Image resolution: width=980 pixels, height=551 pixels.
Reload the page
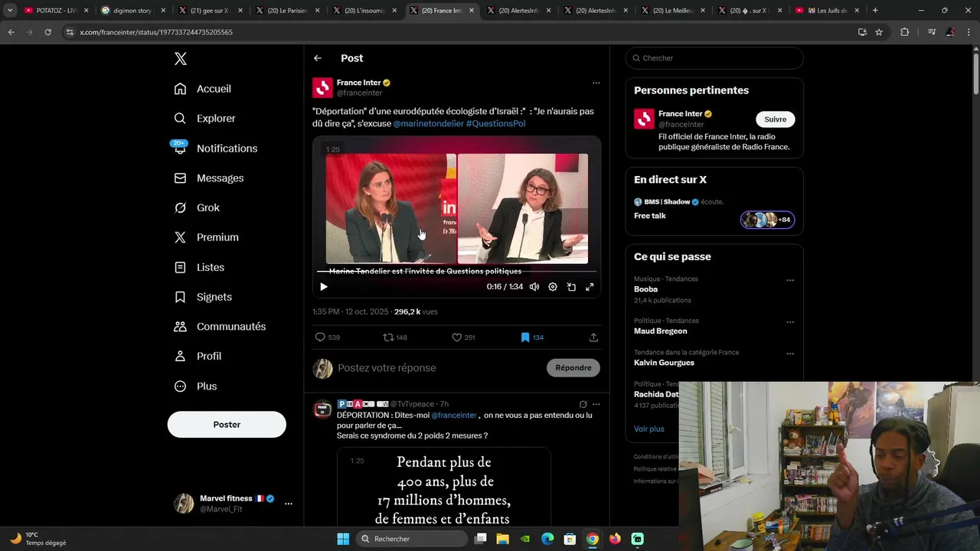coord(47,32)
